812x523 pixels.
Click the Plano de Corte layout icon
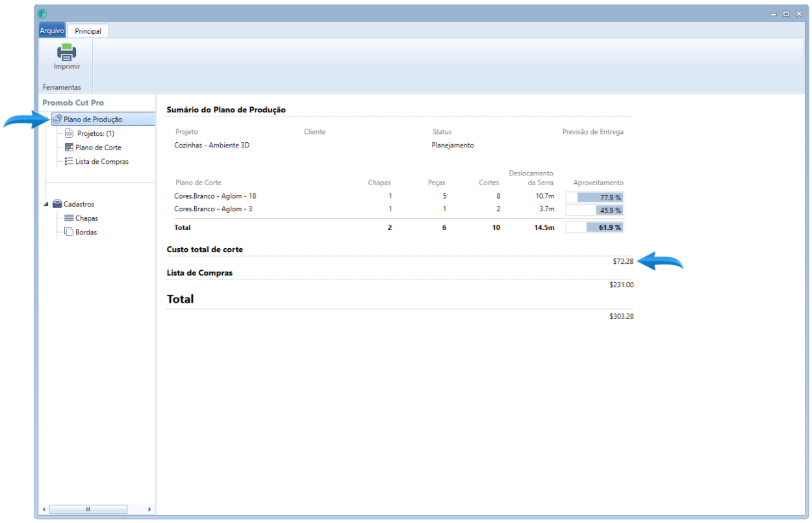click(x=69, y=147)
